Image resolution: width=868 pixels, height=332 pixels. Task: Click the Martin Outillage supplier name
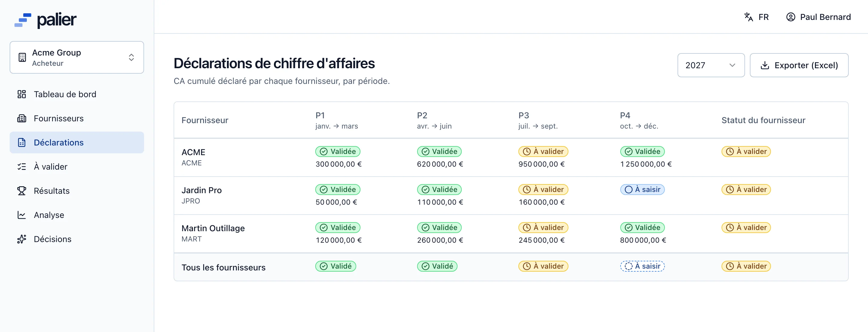pos(213,228)
